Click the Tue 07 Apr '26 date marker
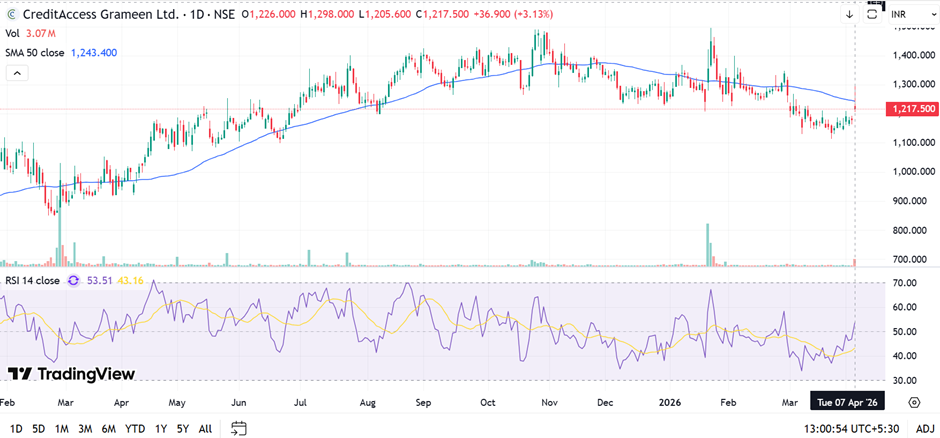 pos(849,402)
